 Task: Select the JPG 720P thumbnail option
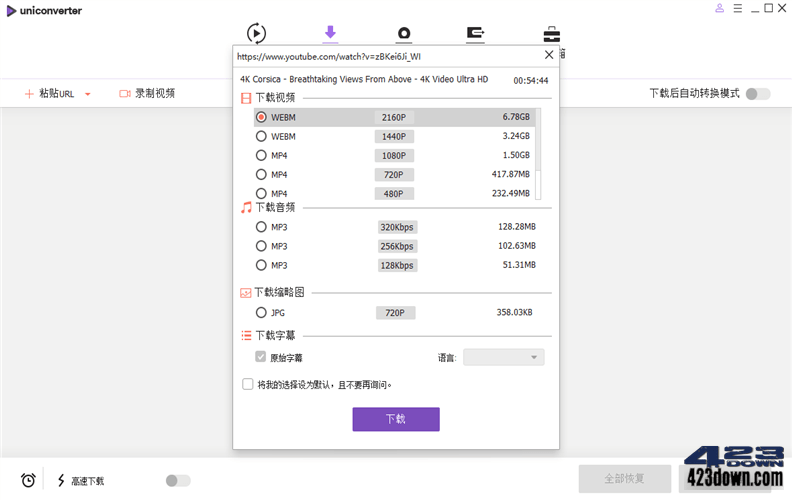[262, 313]
